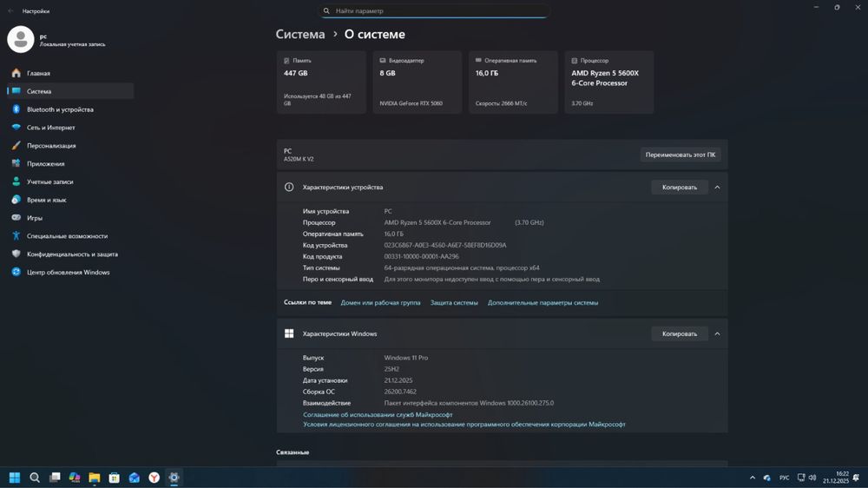Open the clock and date 16:22
868x488 pixels.
click(835, 478)
